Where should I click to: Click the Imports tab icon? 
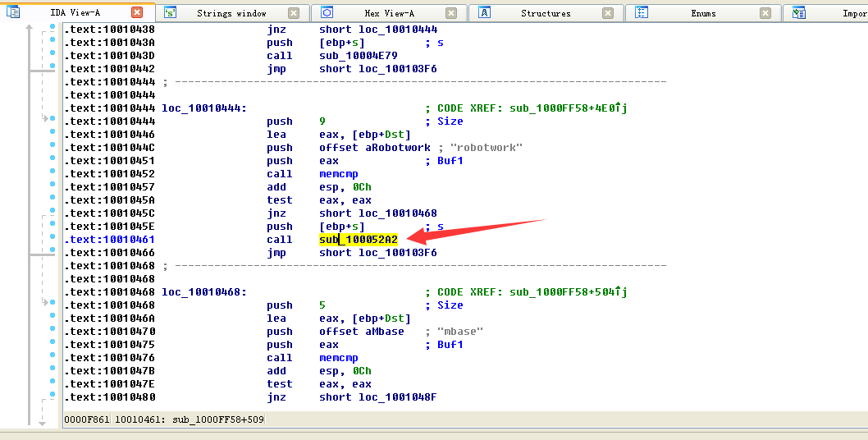(799, 13)
